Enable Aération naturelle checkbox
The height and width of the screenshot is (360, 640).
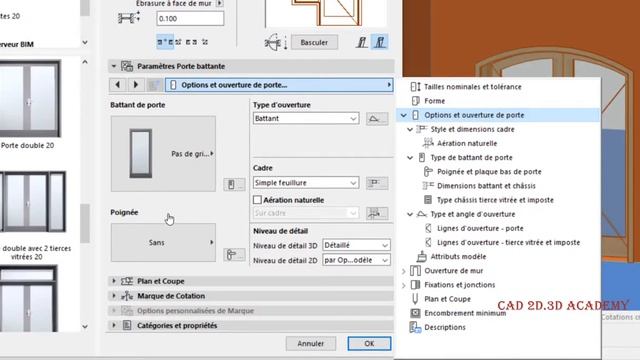257,200
